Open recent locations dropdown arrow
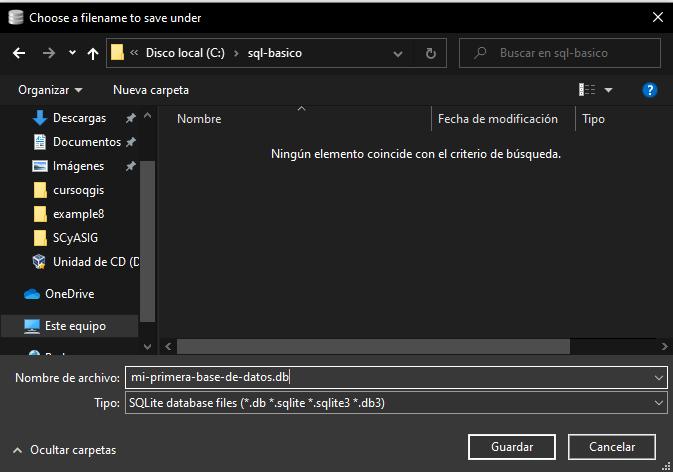Image resolution: width=673 pixels, height=472 pixels. (x=72, y=53)
